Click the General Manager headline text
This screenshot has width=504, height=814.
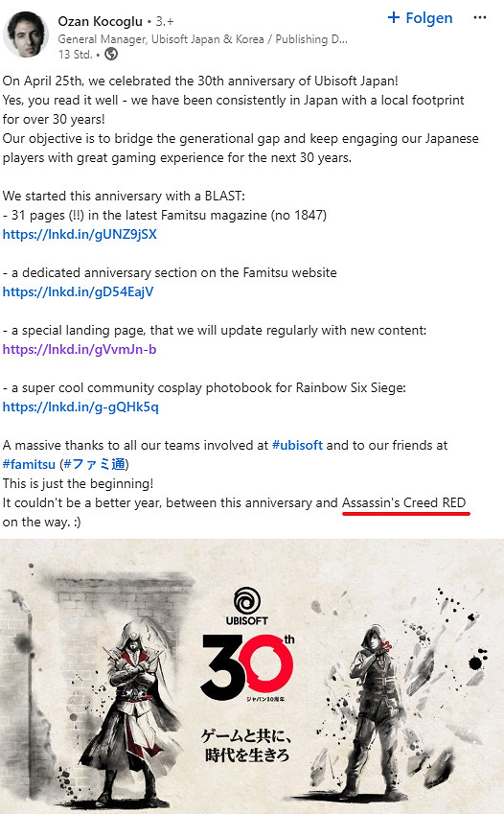pyautogui.click(x=202, y=39)
